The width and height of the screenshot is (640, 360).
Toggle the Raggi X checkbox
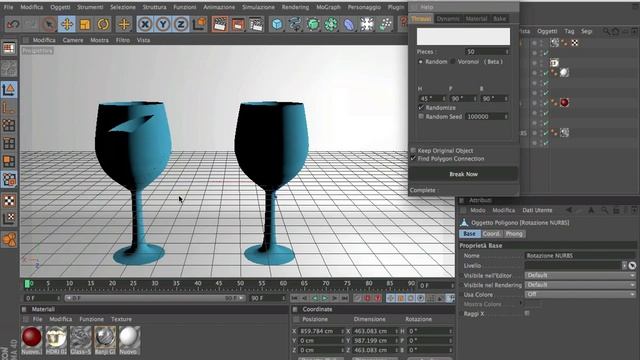click(527, 313)
